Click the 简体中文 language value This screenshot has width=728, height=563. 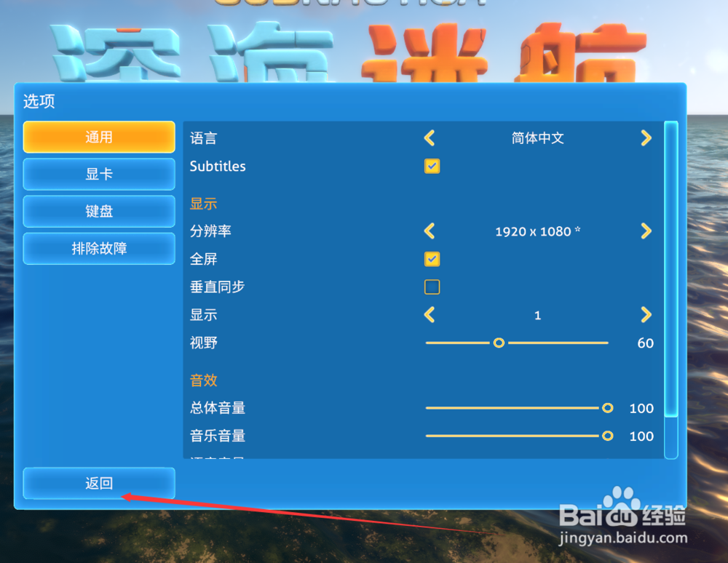pos(538,137)
